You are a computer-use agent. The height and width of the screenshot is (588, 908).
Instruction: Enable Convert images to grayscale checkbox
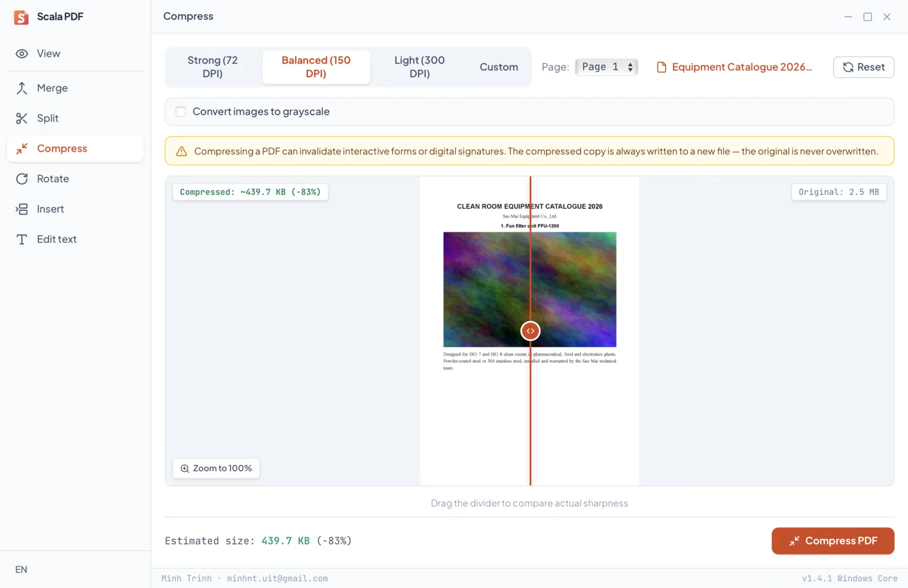[180, 112]
